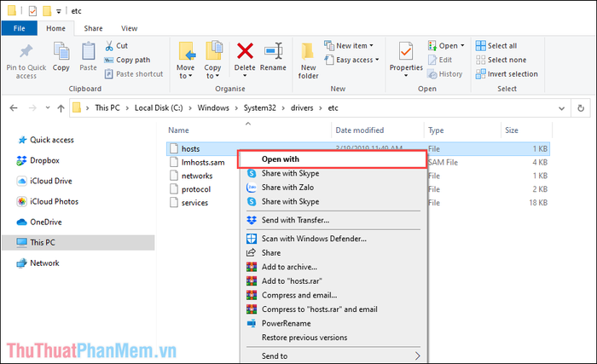Click Pin to Quick access icon
Image resolution: width=597 pixels, height=364 pixels.
click(26, 51)
